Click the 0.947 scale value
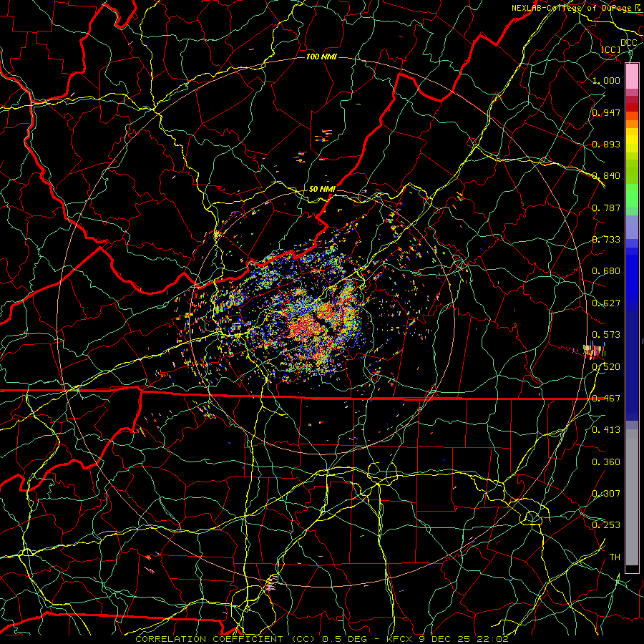 point(606,112)
